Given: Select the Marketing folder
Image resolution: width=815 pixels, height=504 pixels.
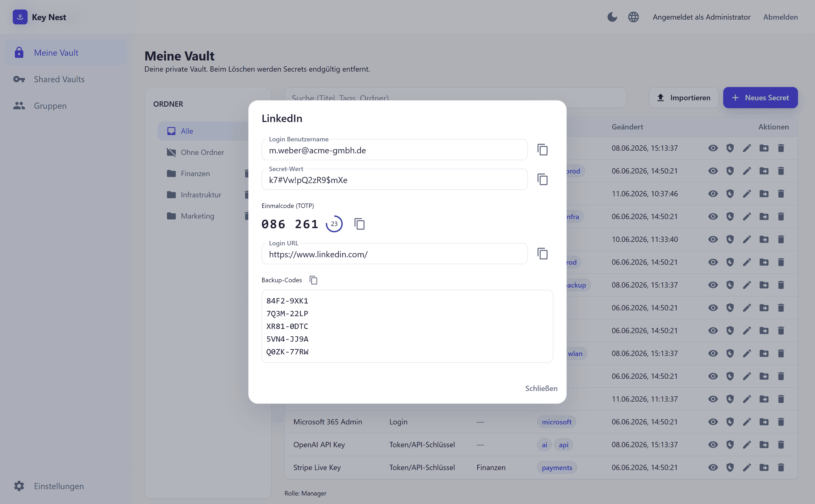Looking at the screenshot, I should [197, 216].
